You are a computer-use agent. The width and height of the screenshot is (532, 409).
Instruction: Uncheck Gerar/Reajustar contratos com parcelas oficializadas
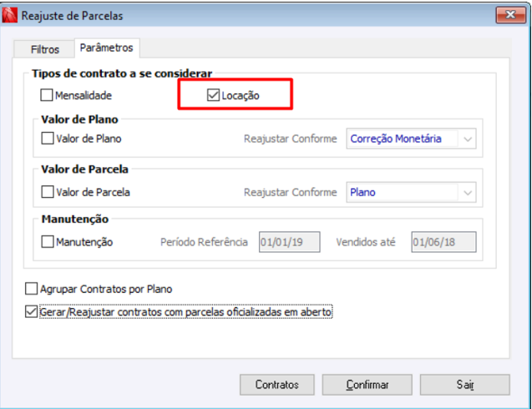33,313
